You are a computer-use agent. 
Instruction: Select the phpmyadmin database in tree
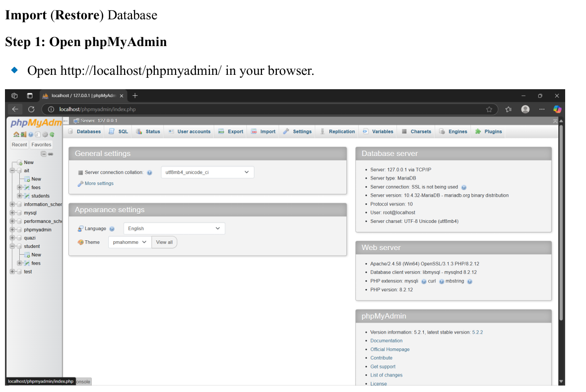pyautogui.click(x=37, y=229)
